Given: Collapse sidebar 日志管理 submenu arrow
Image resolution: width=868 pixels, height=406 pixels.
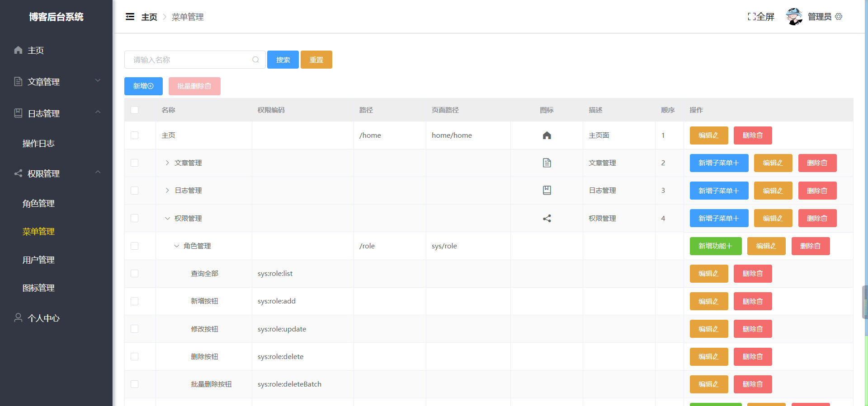Looking at the screenshot, I should pos(98,112).
